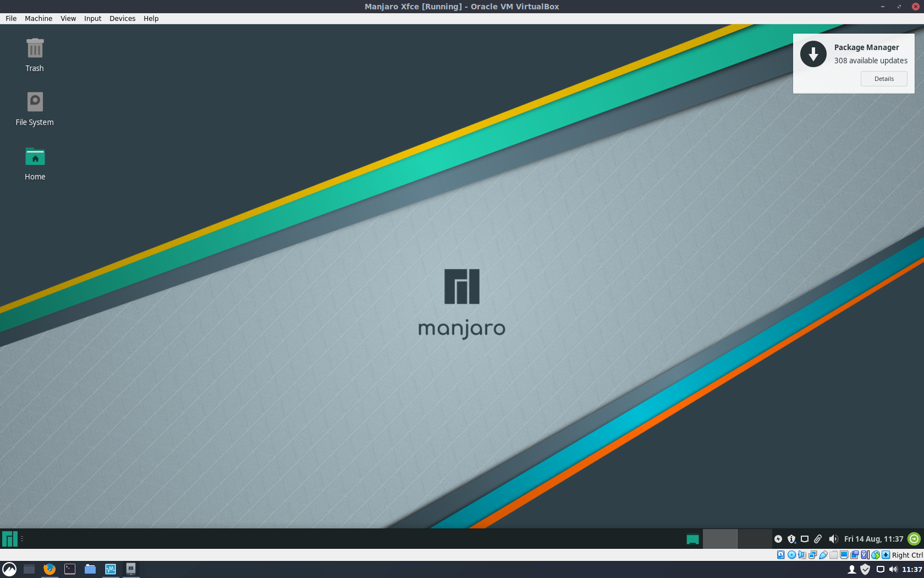This screenshot has width=924, height=578.
Task: Click the VirtualBox mouse integration indicator
Action: click(x=876, y=555)
